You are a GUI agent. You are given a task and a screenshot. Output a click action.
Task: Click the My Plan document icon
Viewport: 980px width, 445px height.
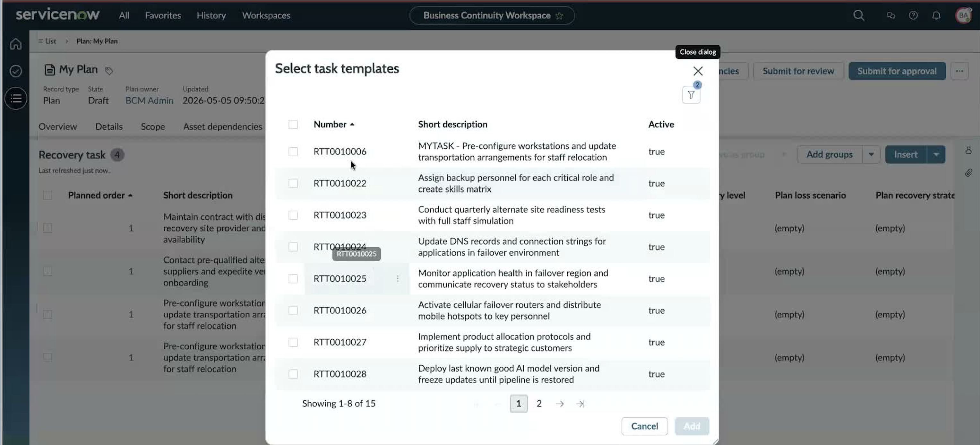tap(49, 70)
